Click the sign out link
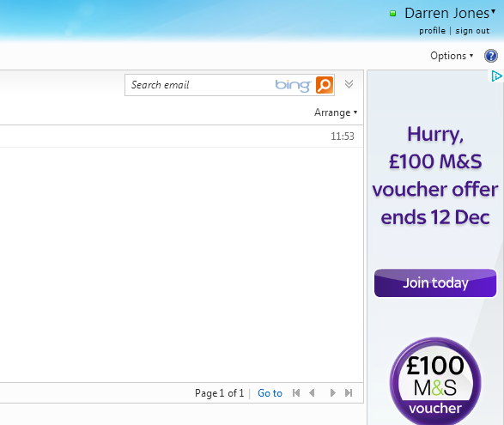Screen dimensions: 504x425 coord(472,31)
